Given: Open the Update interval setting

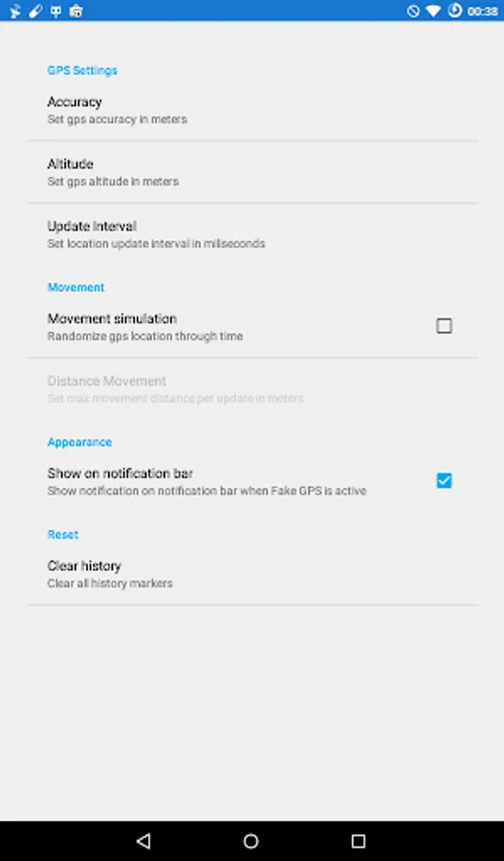Looking at the screenshot, I should [252, 234].
